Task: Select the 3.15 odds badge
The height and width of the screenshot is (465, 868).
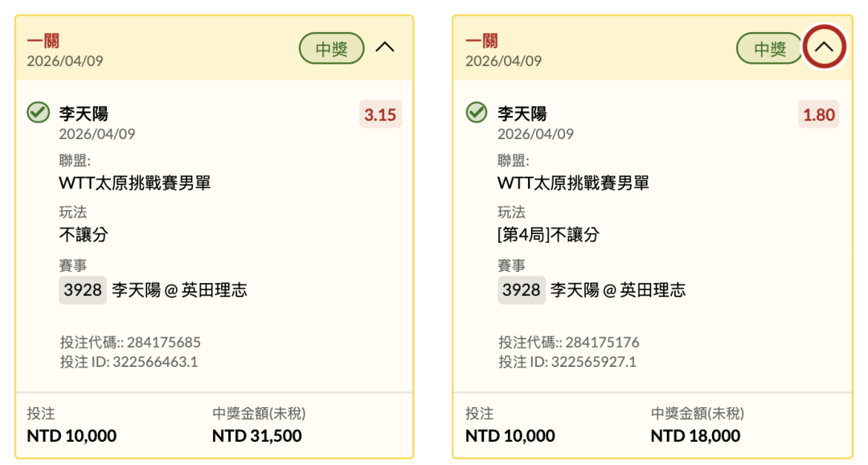Action: pyautogui.click(x=380, y=115)
